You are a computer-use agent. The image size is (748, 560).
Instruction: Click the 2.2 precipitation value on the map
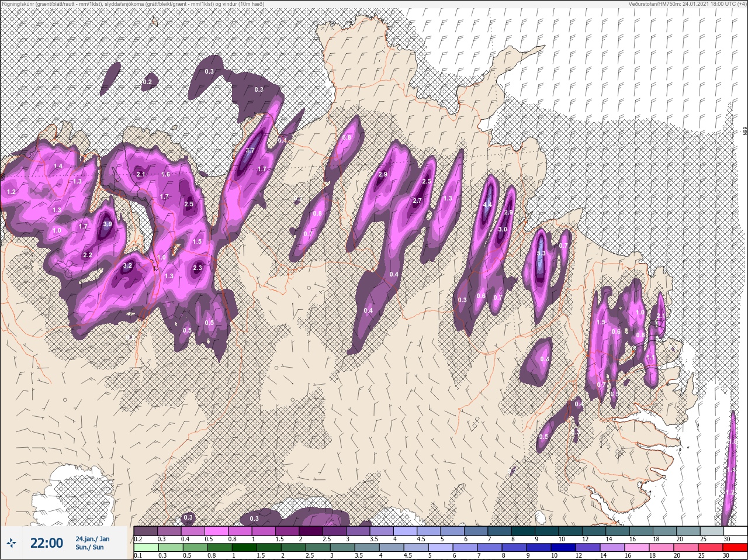[88, 255]
